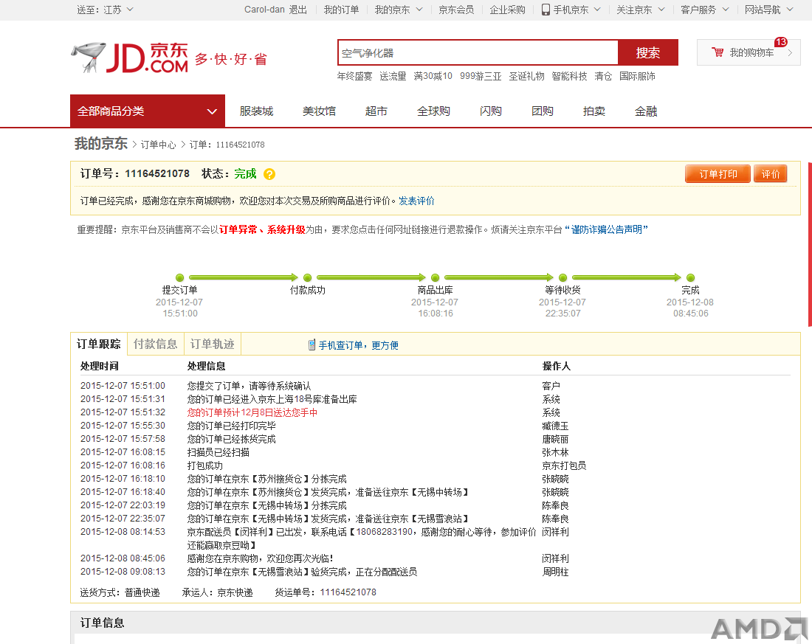
Task: Click the 退出 logout link
Action: point(297,10)
